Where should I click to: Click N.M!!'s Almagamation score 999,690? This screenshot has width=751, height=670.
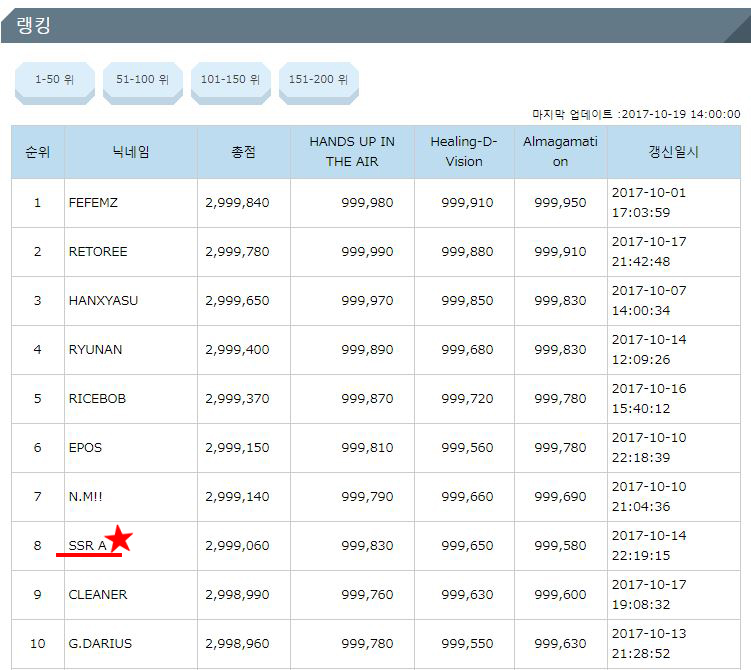pyautogui.click(x=560, y=497)
